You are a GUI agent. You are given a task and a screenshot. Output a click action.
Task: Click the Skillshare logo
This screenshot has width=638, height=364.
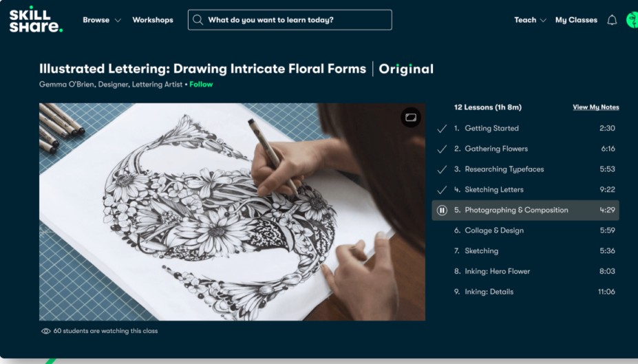pos(35,20)
